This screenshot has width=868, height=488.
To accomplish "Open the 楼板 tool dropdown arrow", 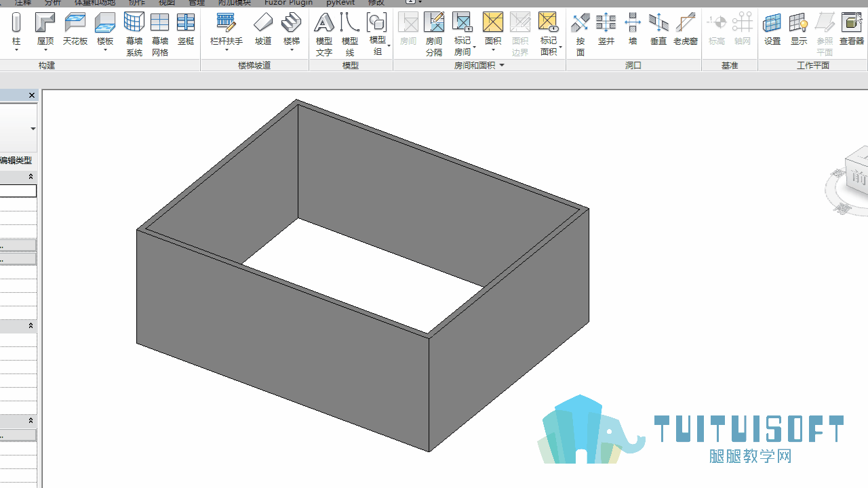I will coord(105,51).
